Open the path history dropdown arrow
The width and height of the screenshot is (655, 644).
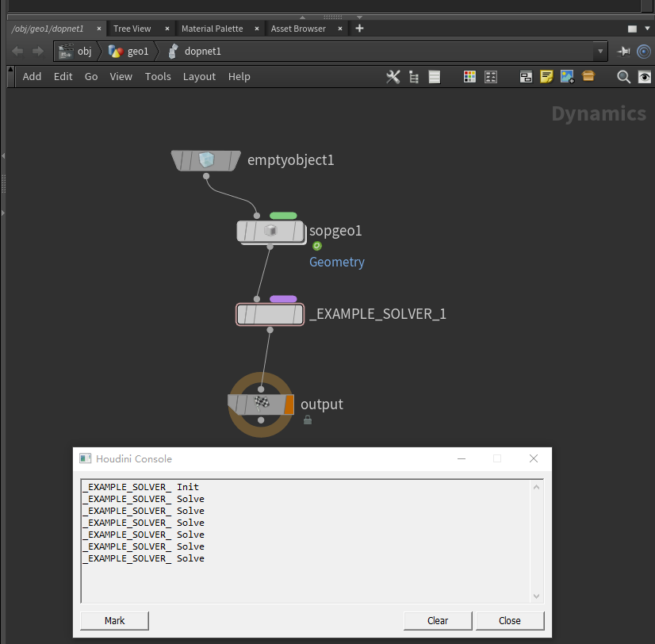[x=600, y=52]
